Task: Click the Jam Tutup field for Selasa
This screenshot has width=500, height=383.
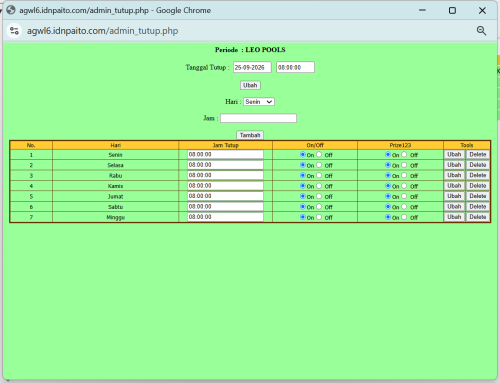Action: [225, 165]
